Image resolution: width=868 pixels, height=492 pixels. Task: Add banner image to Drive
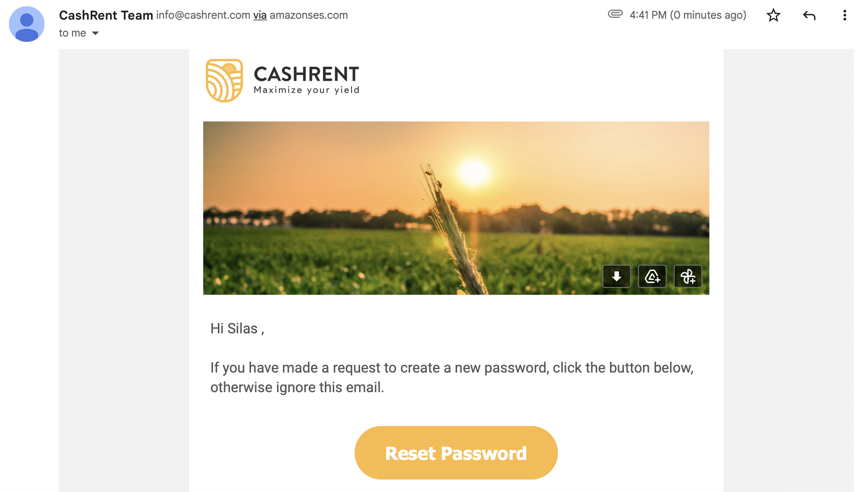652,276
